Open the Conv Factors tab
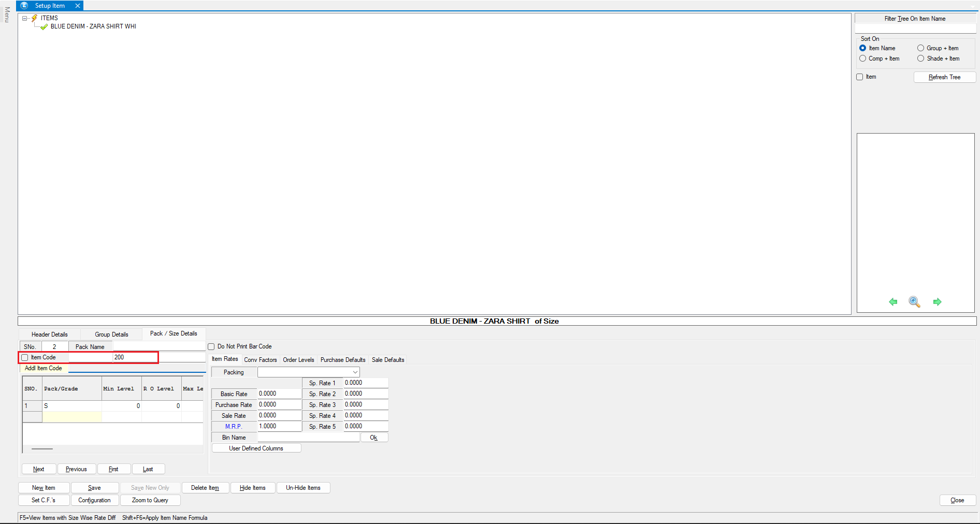This screenshot has width=980, height=524. [260, 360]
